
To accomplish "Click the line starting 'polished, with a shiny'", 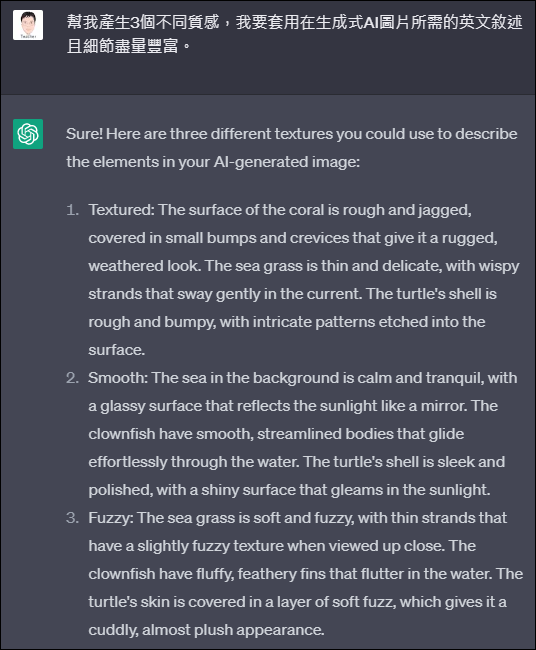I will [289, 490].
